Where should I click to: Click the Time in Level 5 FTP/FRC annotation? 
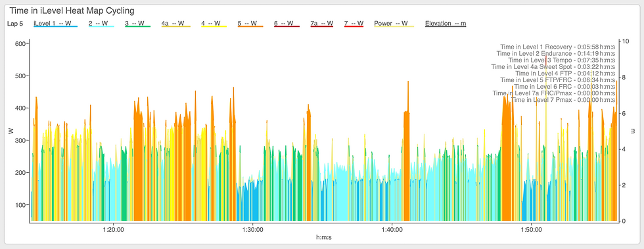[x=557, y=79]
